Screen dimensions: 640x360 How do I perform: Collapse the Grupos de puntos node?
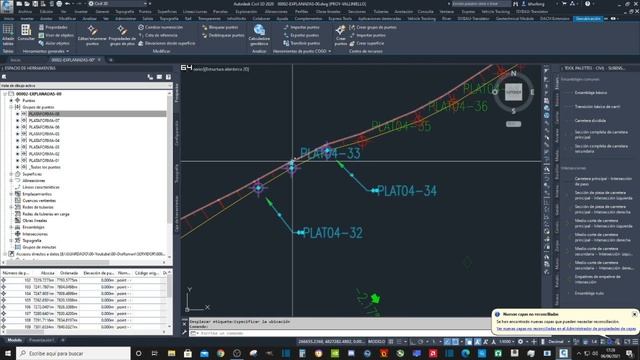pyautogui.click(x=11, y=107)
